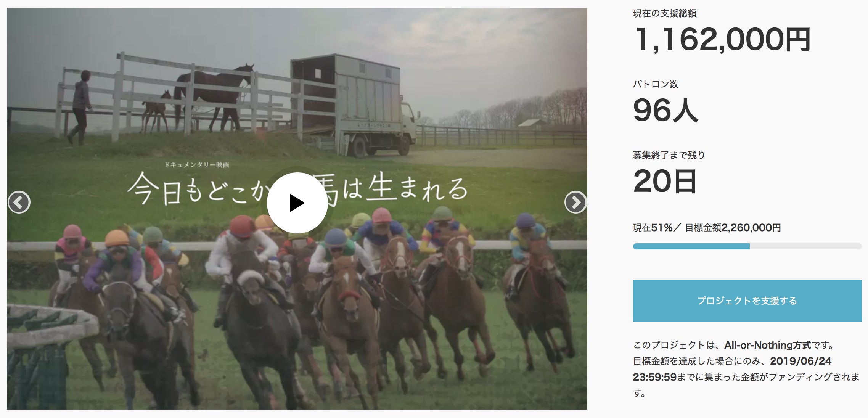The image size is (868, 418).
Task: Click the 20日 remaining days figure
Action: (x=665, y=181)
